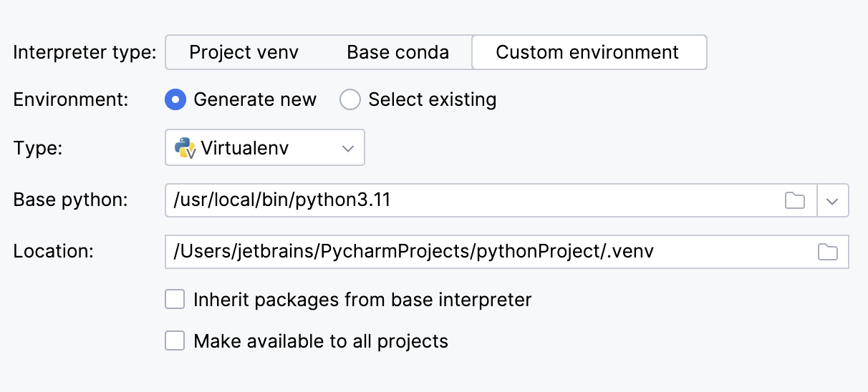This screenshot has width=868, height=392.
Task: Click the "Location:" label text
Action: click(54, 252)
